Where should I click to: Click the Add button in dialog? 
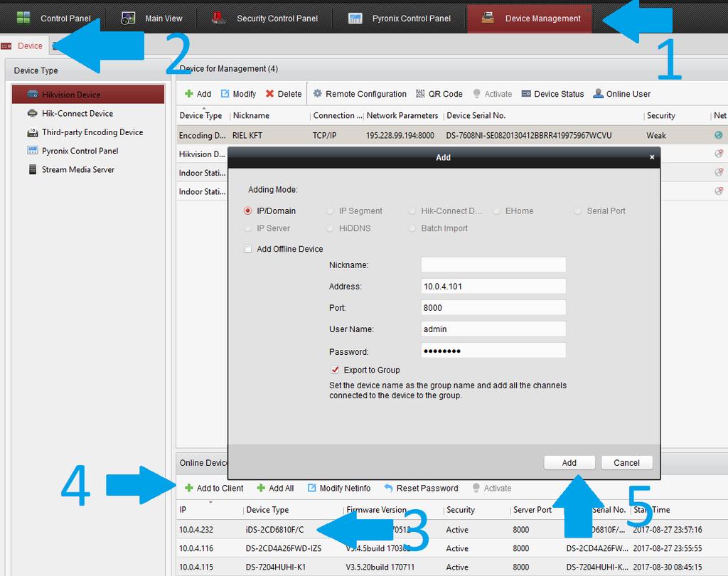[569, 463]
